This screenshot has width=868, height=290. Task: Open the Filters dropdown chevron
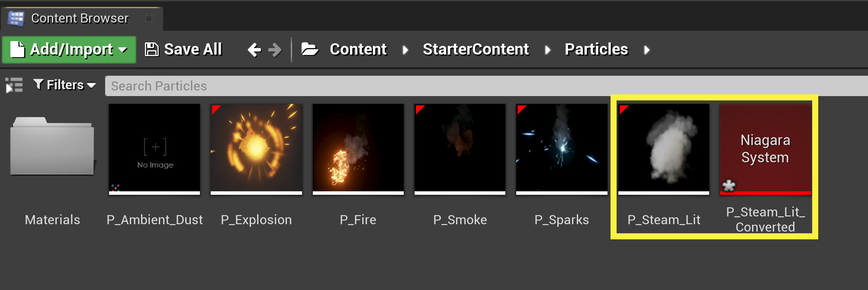click(90, 85)
